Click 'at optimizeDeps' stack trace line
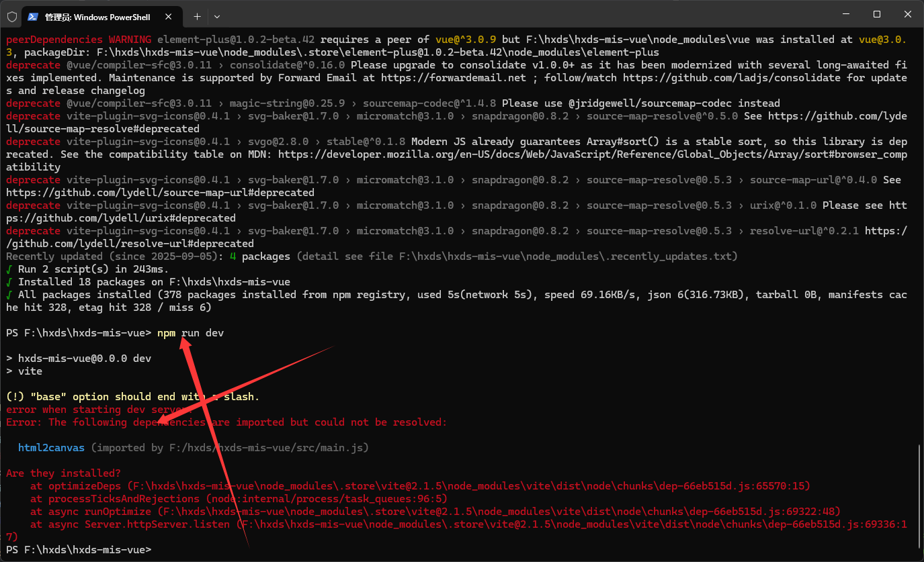924x562 pixels. point(420,486)
